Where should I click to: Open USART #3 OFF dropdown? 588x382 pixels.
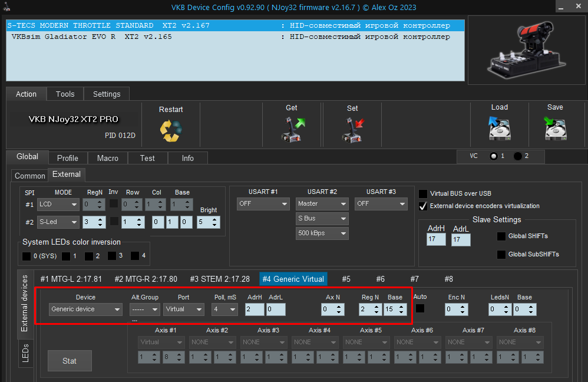pyautogui.click(x=381, y=204)
